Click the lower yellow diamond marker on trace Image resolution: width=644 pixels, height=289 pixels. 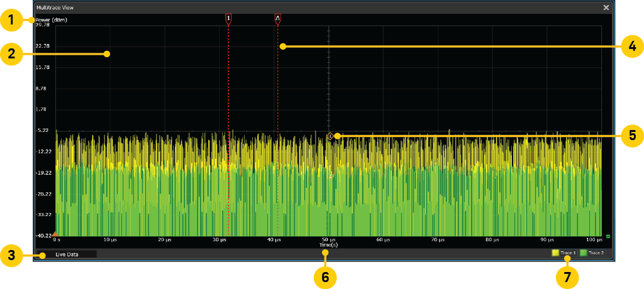click(x=330, y=176)
